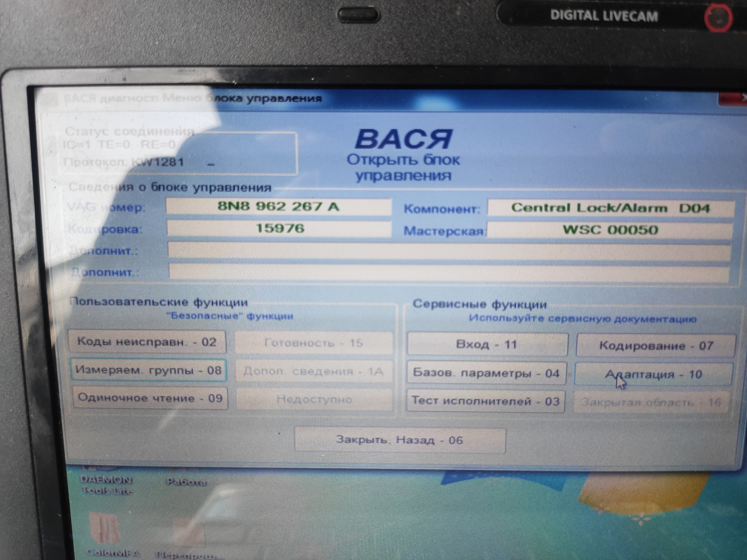Click Базов. параметры - 04 button
Screen dimensions: 747x560
pos(486,373)
